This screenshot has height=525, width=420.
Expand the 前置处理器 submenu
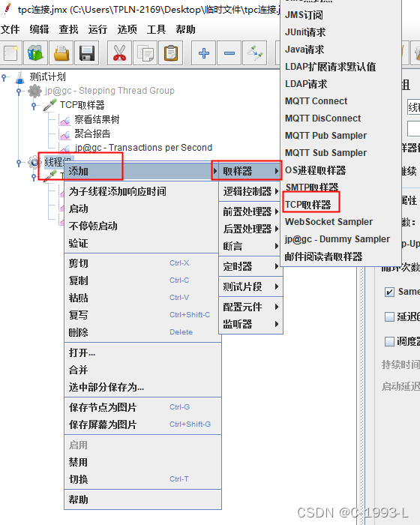pyautogui.click(x=250, y=211)
